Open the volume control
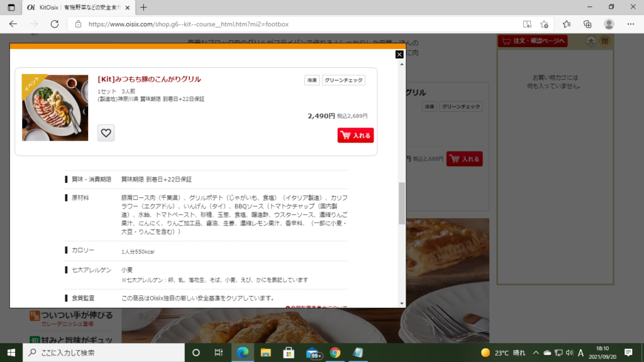 point(569,353)
